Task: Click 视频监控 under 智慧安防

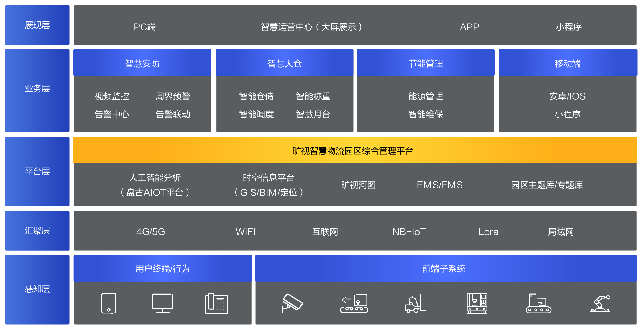Action: click(112, 96)
